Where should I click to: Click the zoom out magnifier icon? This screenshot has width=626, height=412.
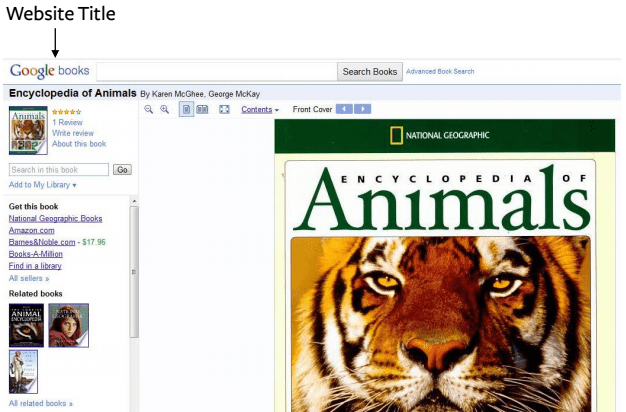(x=149, y=109)
